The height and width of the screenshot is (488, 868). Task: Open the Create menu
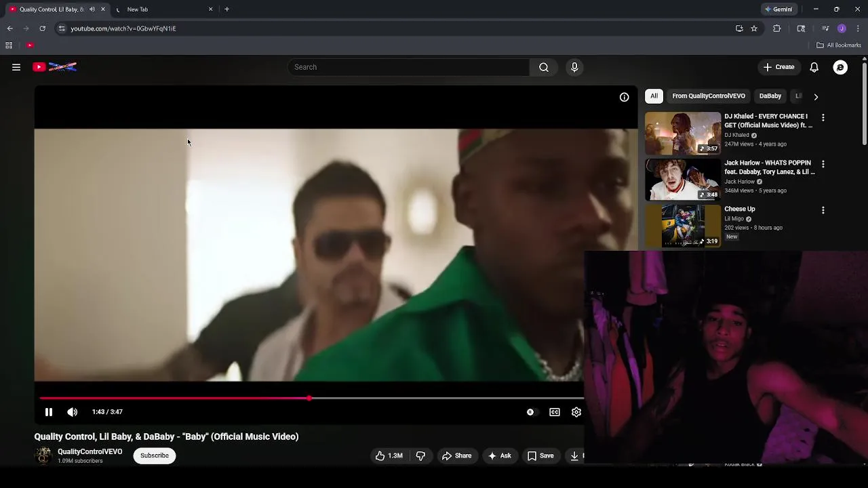778,67
